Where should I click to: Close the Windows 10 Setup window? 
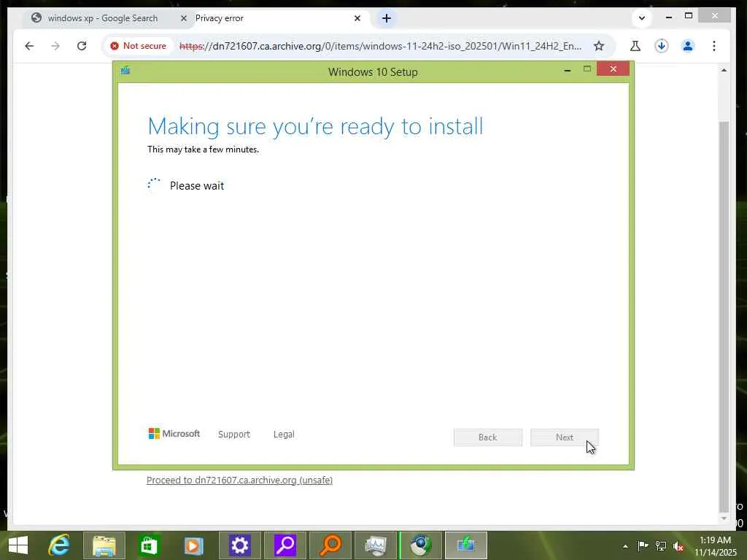click(x=613, y=69)
